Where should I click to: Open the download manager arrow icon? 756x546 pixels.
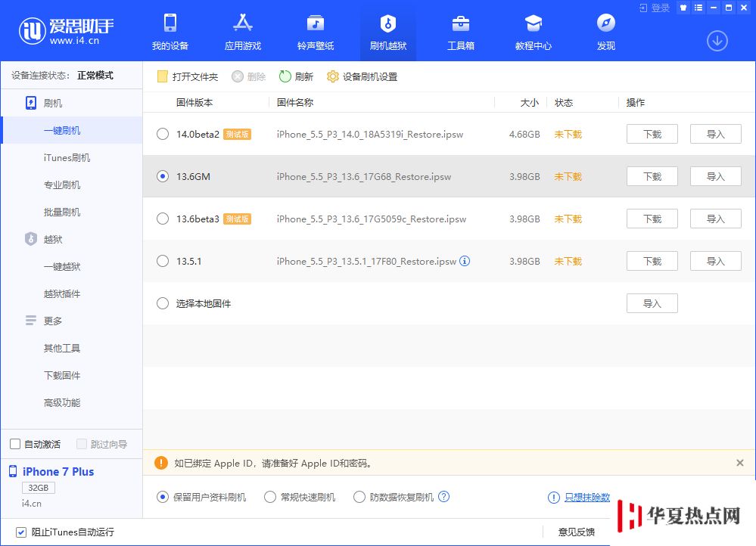point(717,41)
